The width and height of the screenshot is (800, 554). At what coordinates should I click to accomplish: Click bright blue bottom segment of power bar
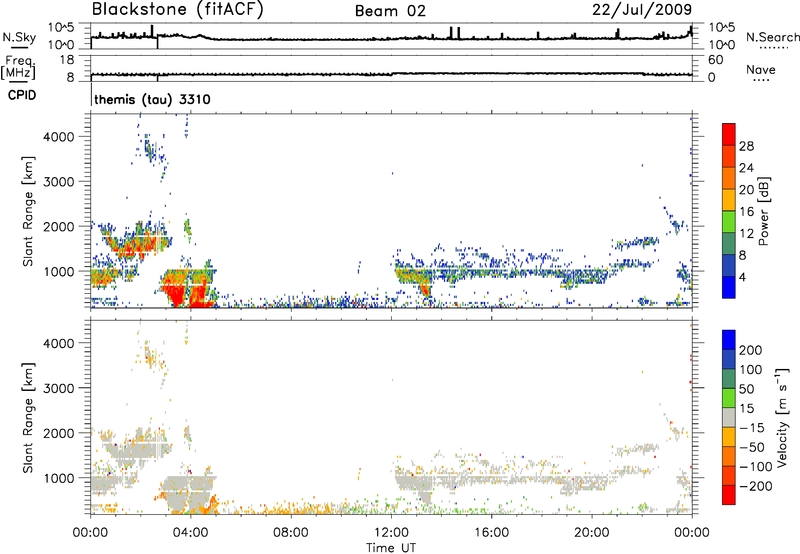(x=729, y=287)
